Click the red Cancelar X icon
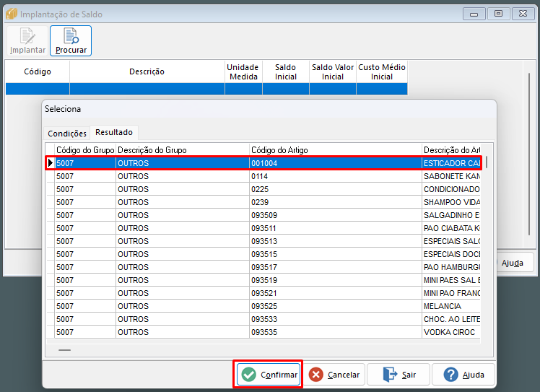The width and height of the screenshot is (540, 392). 315,375
